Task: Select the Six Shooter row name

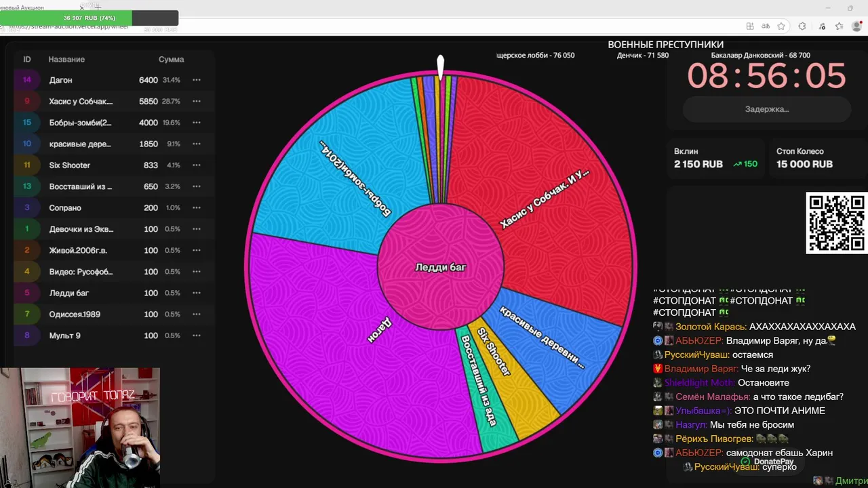Action: point(69,165)
